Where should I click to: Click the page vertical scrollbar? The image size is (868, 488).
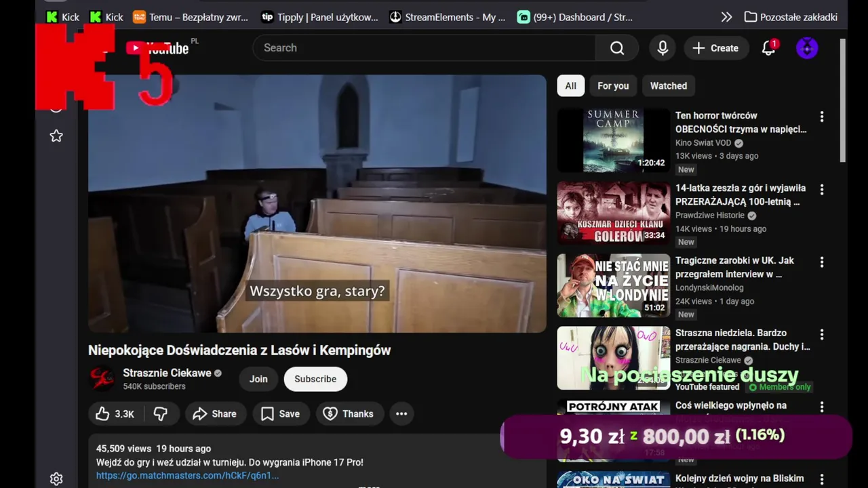pos(843,100)
